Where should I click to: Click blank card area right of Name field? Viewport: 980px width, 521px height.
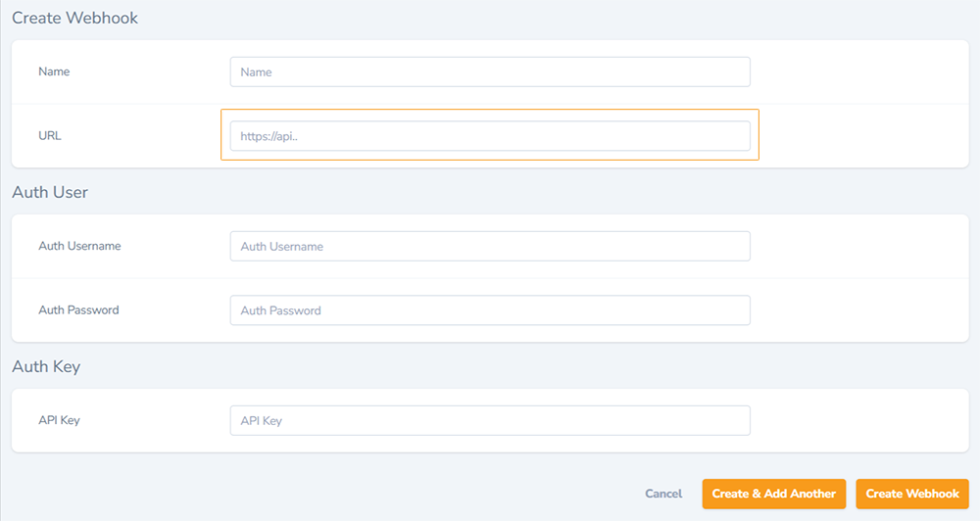click(859, 71)
